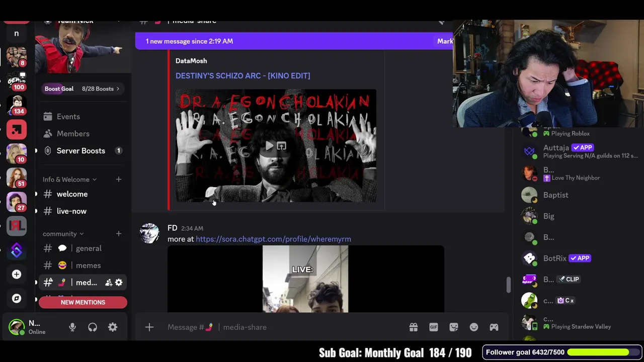
Task: Open own user panel showing Online
Action: pyautogui.click(x=34, y=327)
